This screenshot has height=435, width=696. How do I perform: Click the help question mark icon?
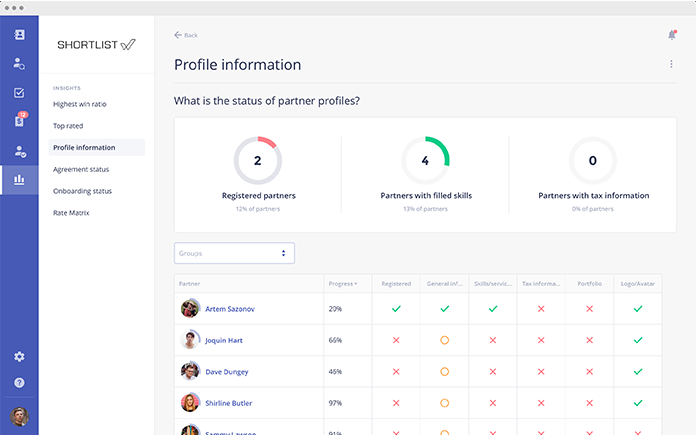tap(19, 383)
